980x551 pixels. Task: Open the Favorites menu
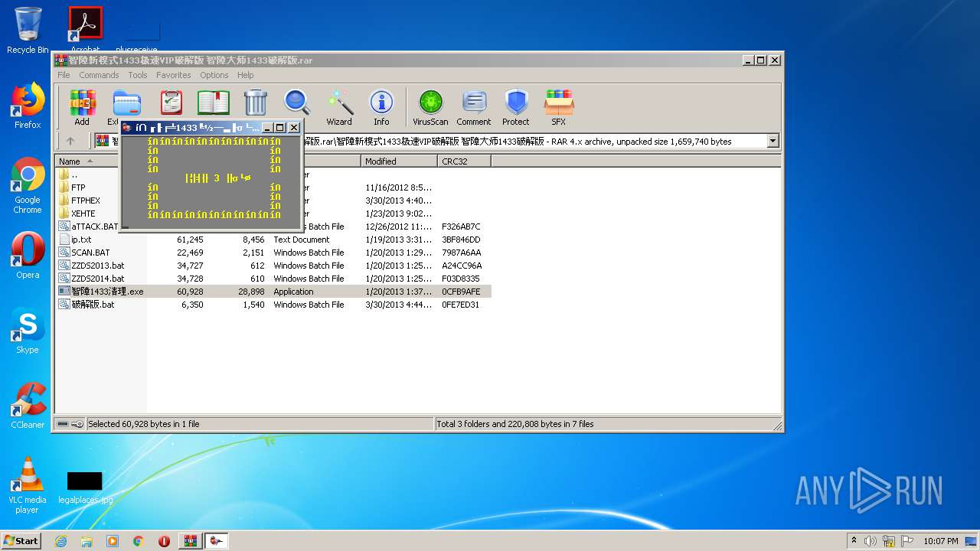click(x=174, y=75)
